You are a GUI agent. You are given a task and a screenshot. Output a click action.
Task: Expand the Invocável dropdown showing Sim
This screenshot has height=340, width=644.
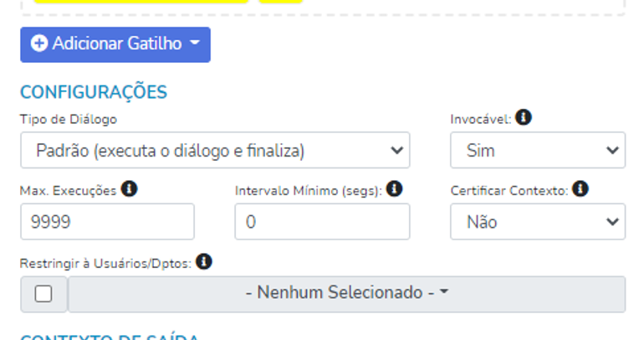tap(537, 151)
